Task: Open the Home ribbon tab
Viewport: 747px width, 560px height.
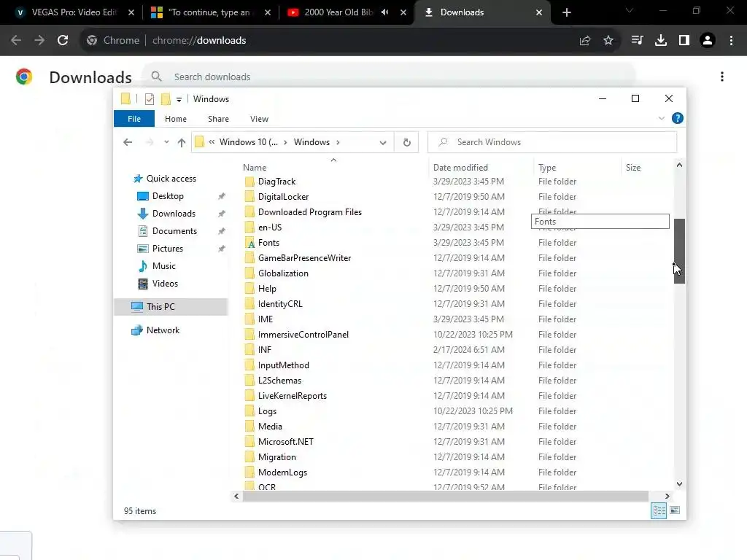Action: 176,119
